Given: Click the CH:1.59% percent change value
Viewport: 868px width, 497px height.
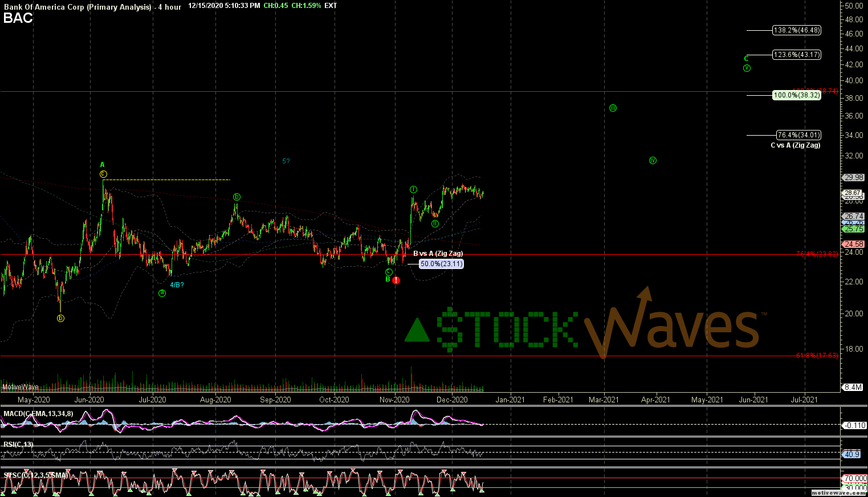Looking at the screenshot, I should coord(306,6).
